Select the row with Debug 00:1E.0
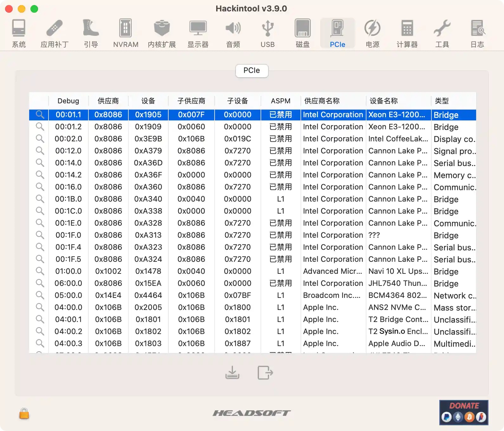This screenshot has height=431, width=504. click(253, 223)
